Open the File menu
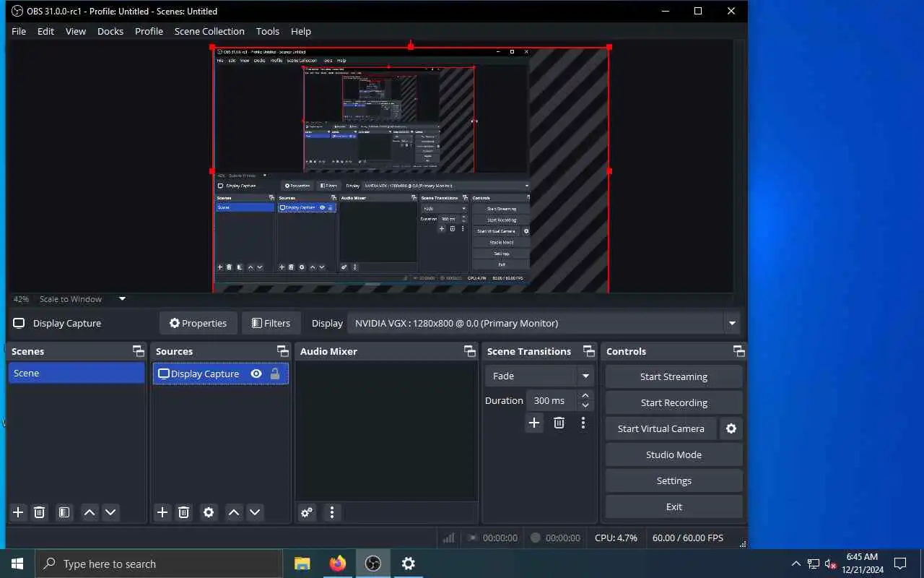The width and height of the screenshot is (924, 578). point(19,31)
